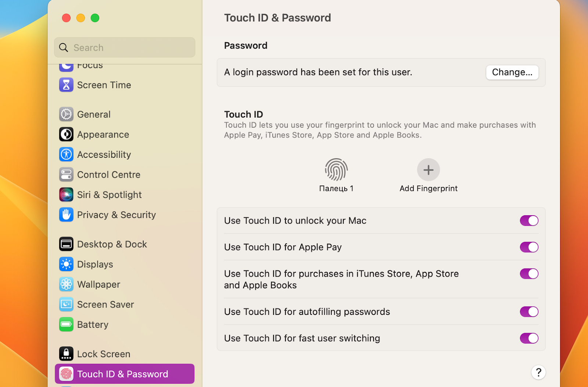
Task: Open Displays settings icon
Action: [66, 264]
